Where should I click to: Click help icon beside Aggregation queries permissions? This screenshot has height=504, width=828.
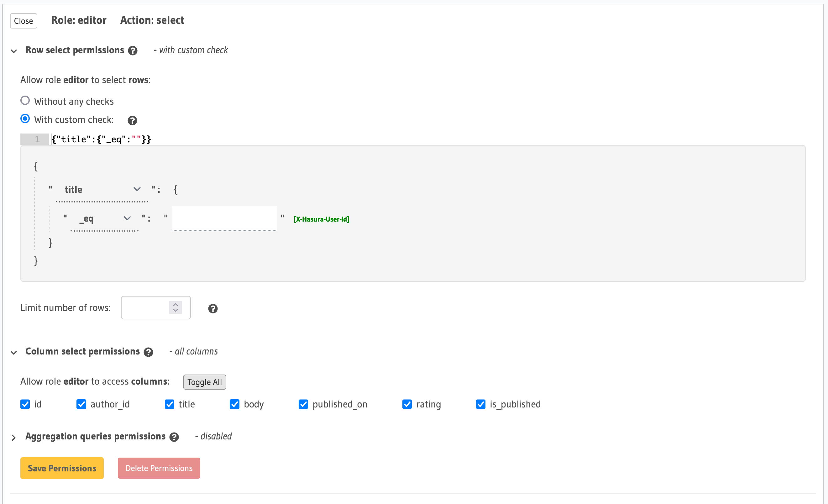click(x=174, y=437)
